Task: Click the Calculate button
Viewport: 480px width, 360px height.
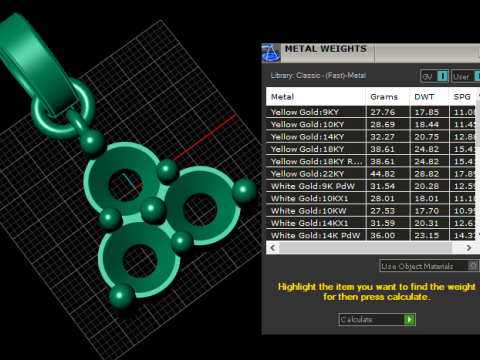Action: (377, 319)
